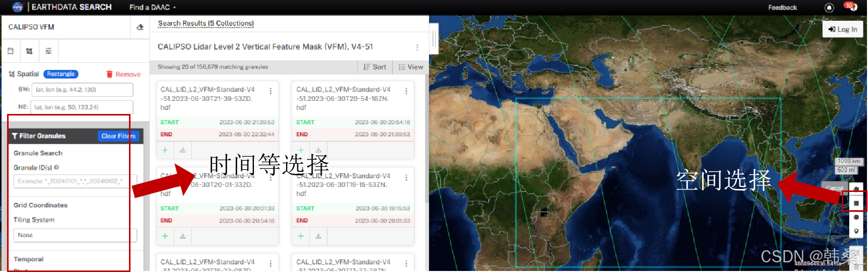868x272 pixels.
Task: Download granule starting 20:54:18
Action: (x=318, y=150)
